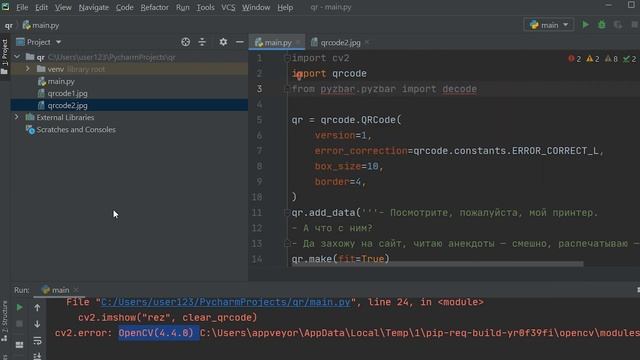Run with coverage icon in top toolbar
Image resolution: width=640 pixels, height=360 pixels.
pos(618,25)
